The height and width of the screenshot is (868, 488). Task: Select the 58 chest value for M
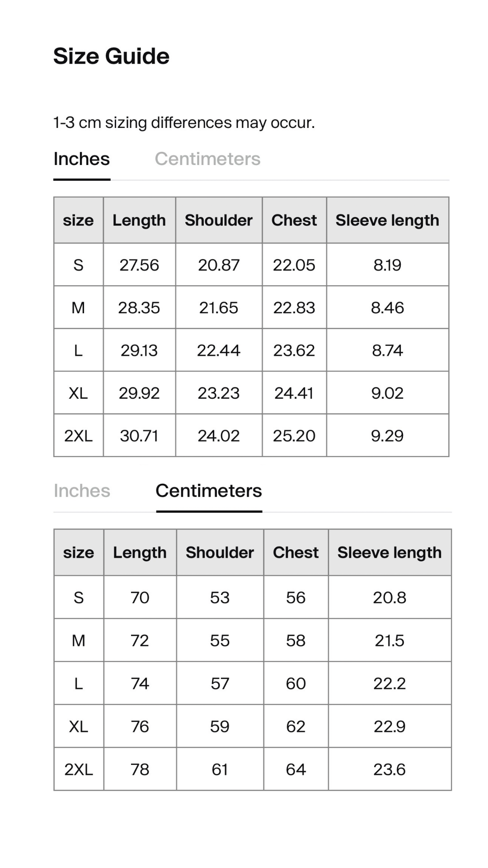point(296,641)
